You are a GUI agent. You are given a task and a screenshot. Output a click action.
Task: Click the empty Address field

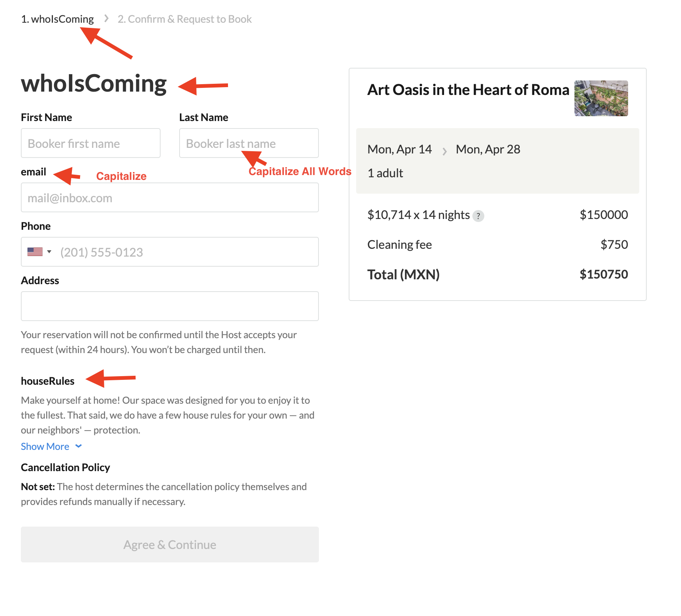[x=170, y=306]
